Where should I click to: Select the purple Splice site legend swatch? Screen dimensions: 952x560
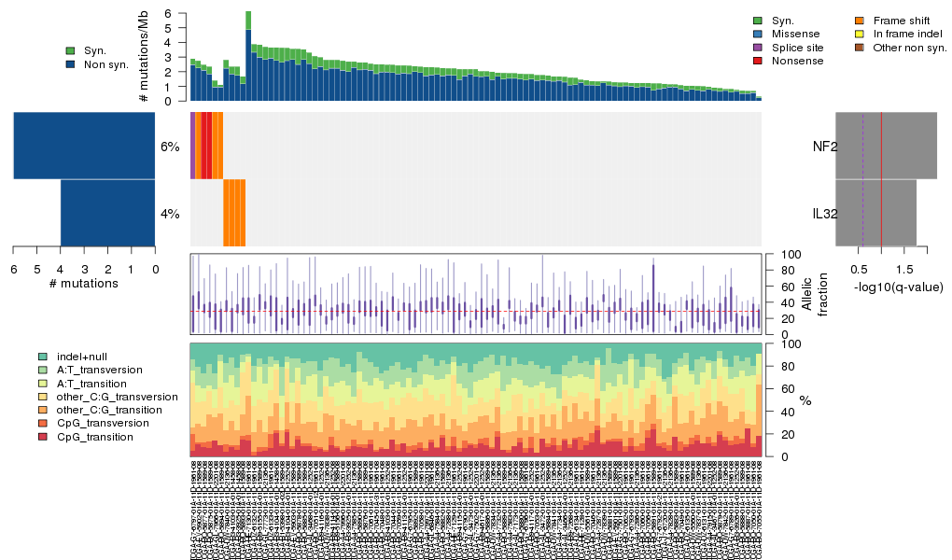[x=758, y=47]
